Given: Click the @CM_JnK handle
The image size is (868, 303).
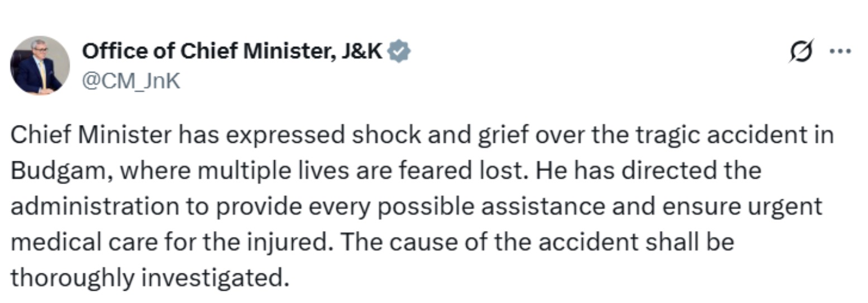Looking at the screenshot, I should 131,81.
